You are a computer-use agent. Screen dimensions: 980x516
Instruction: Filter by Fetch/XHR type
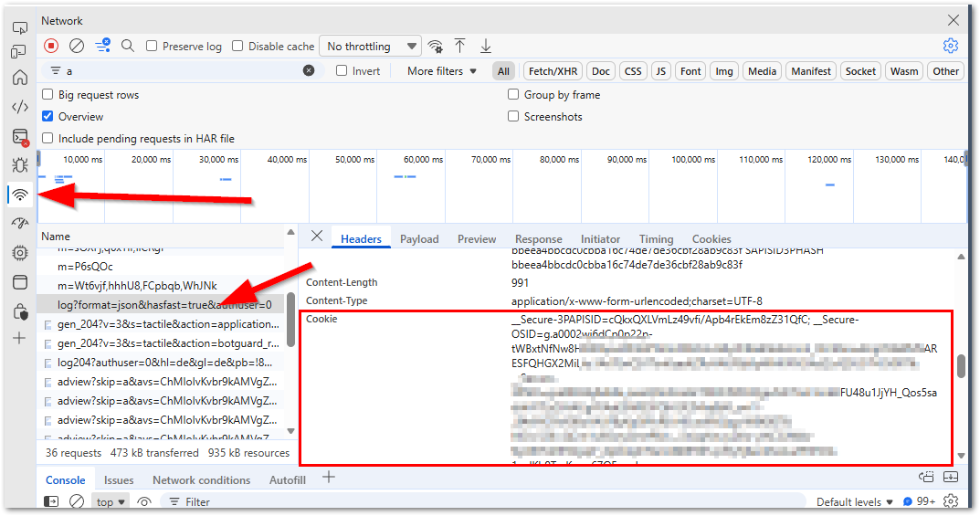553,71
